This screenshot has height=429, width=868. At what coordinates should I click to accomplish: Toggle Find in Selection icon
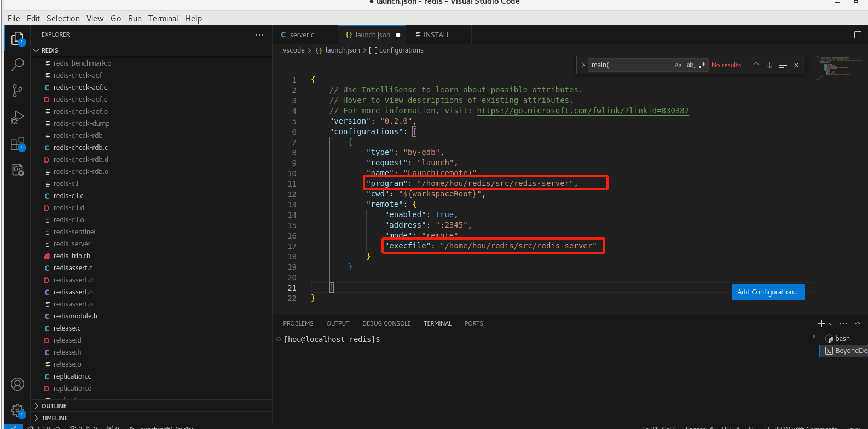pos(783,65)
